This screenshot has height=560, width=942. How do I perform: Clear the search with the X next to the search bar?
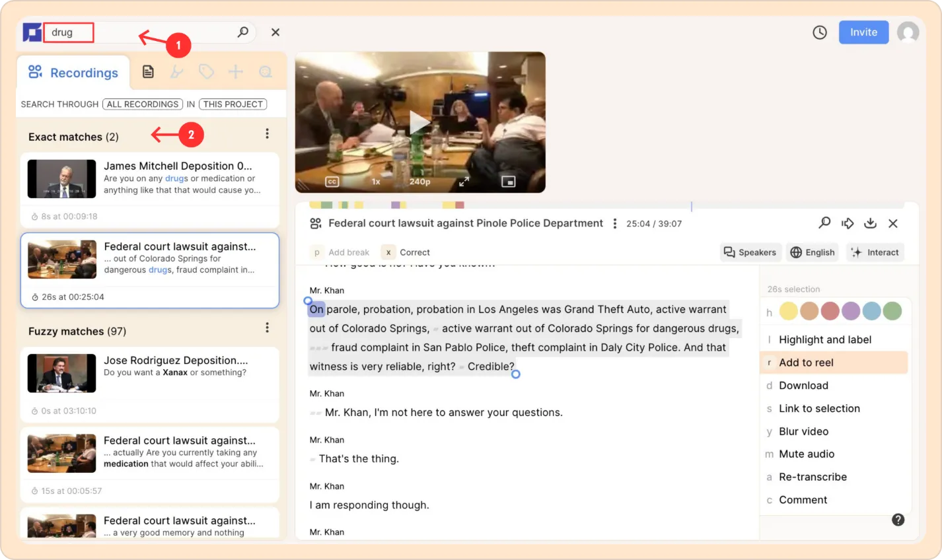(x=275, y=32)
